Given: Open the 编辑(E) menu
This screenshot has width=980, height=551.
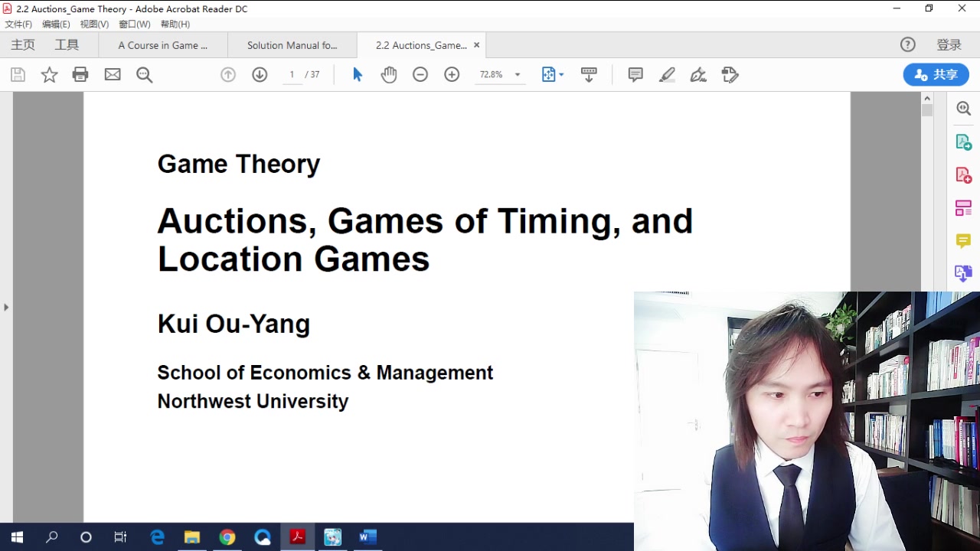Looking at the screenshot, I should point(56,24).
